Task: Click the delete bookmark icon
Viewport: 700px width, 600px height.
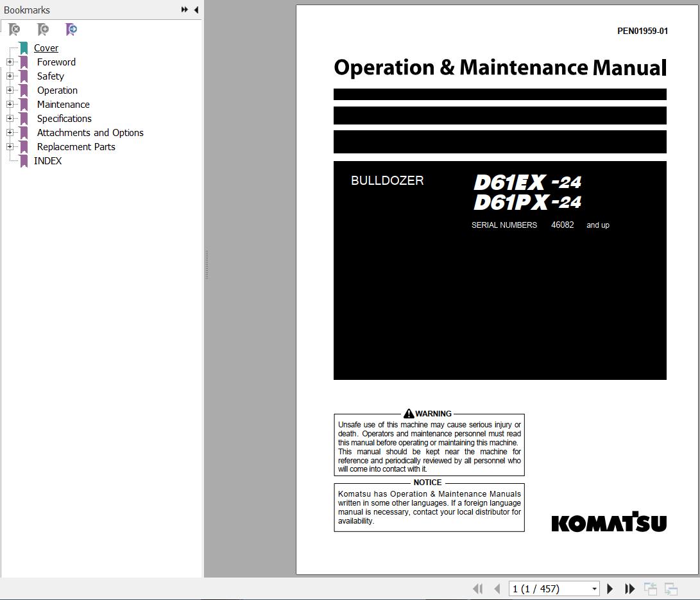Action: (x=14, y=30)
